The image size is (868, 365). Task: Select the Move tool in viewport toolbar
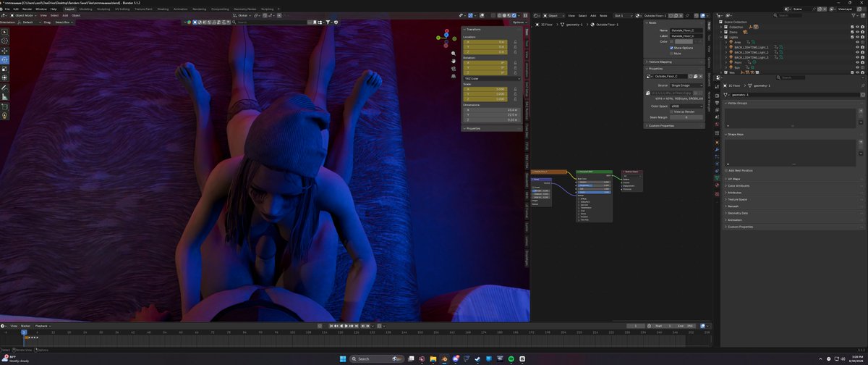pos(6,51)
